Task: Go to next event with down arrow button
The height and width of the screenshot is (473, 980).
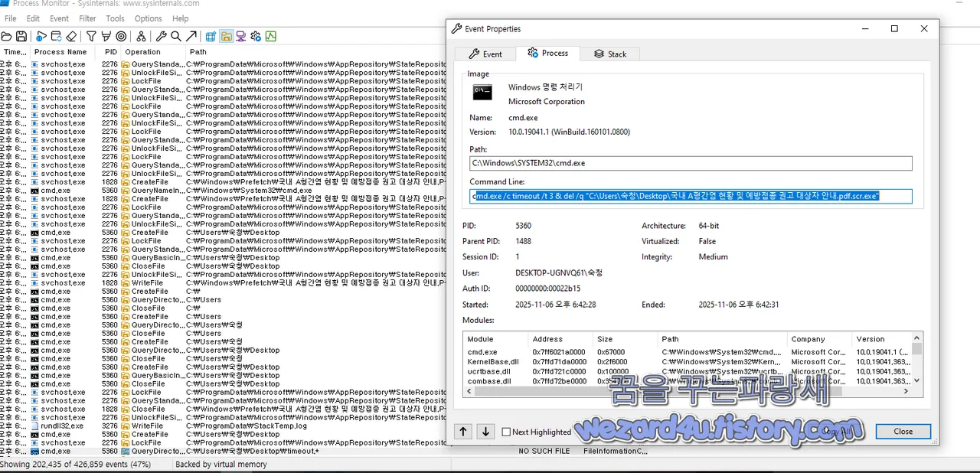Action: click(486, 432)
